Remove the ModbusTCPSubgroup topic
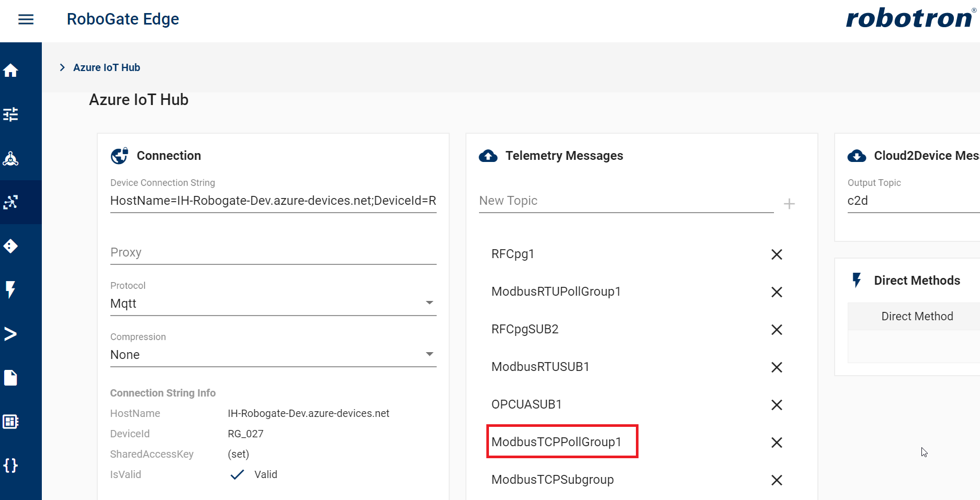 (777, 480)
